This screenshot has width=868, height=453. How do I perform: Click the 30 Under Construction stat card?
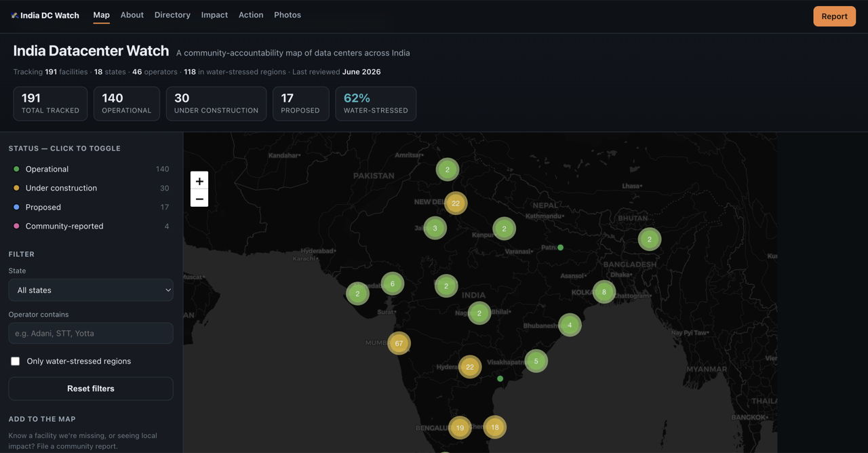pos(216,103)
